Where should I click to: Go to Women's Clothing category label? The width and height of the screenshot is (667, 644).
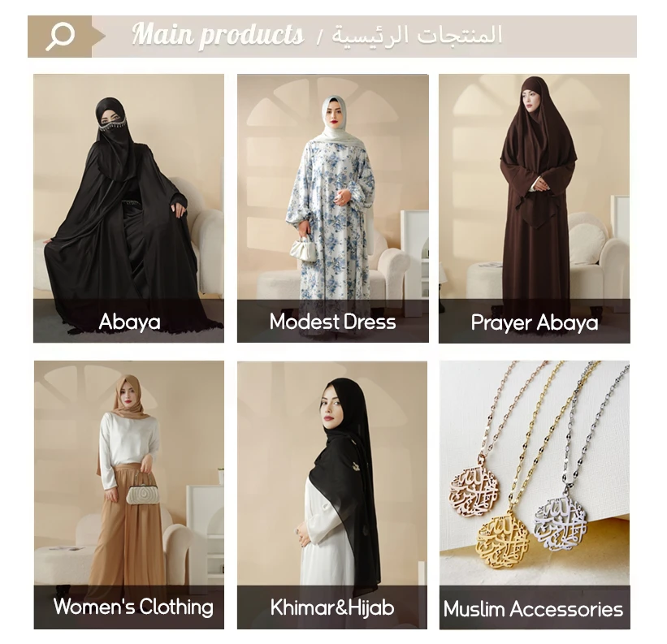tap(133, 606)
